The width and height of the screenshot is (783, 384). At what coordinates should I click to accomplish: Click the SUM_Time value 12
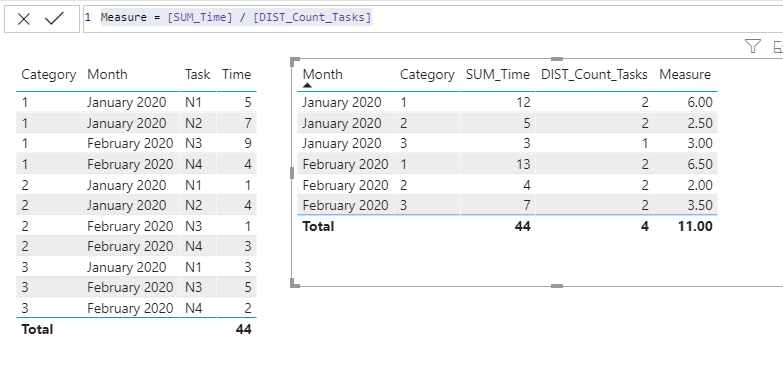(x=523, y=102)
